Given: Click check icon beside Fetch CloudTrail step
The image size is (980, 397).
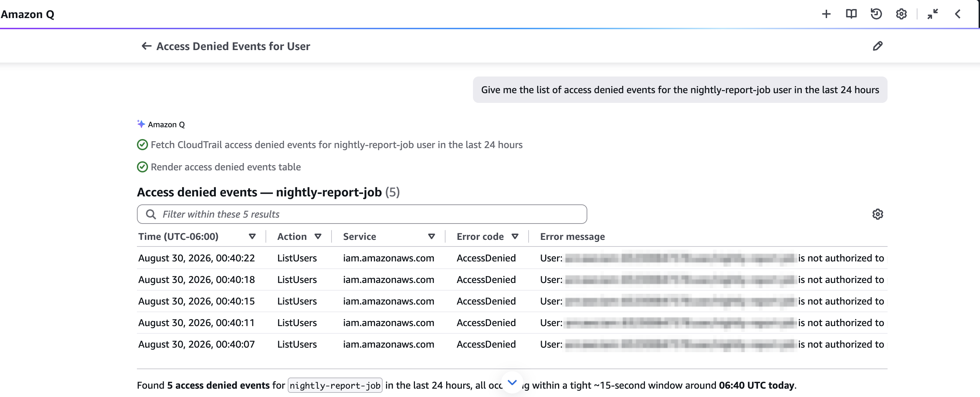Looking at the screenshot, I should [142, 145].
